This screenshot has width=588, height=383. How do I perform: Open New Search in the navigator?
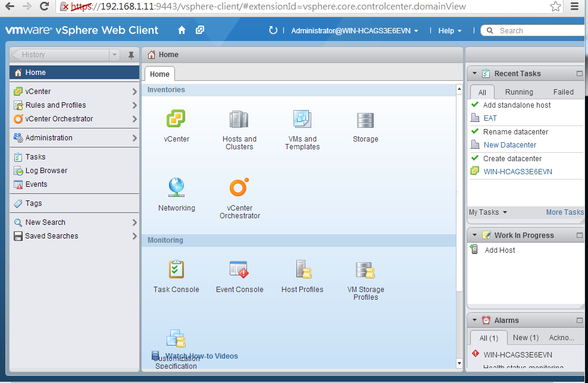tap(74, 222)
